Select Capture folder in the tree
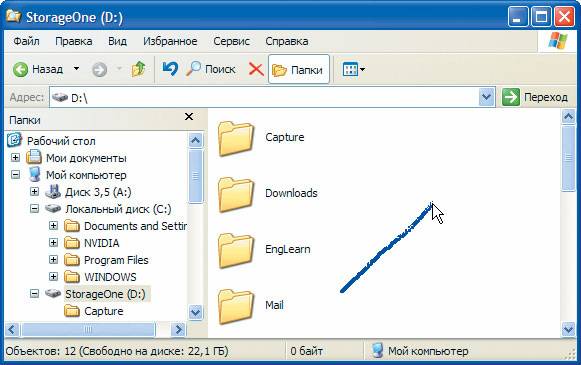This screenshot has width=581, height=365. point(103,311)
